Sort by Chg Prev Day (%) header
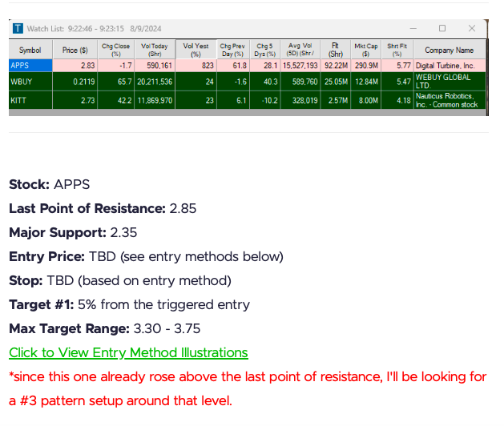The width and height of the screenshot is (504, 426). tap(232, 50)
